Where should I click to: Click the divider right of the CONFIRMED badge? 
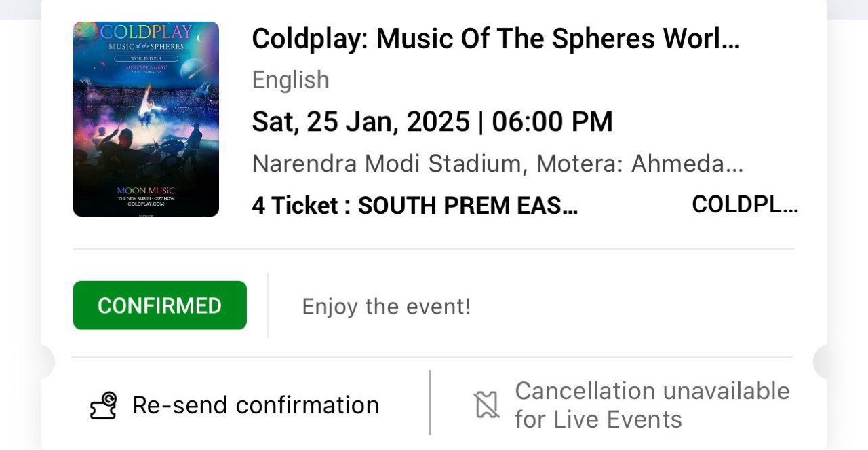(x=268, y=305)
